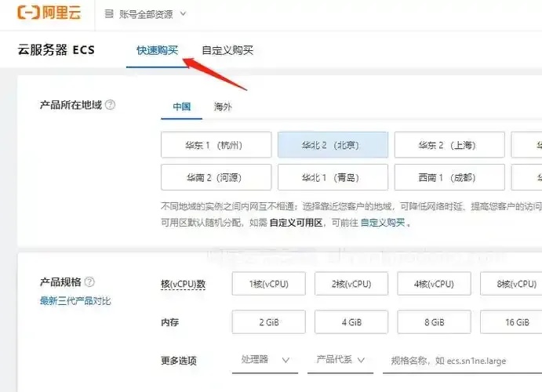The image size is (542, 392).
Task: Expand the 账号全部资源 dropdown
Action: pos(146,14)
